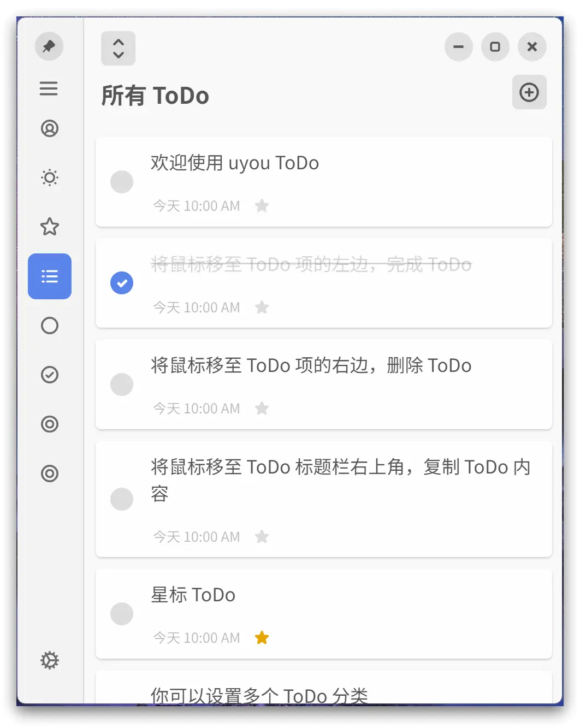Complete the '删除 ToDo' item via its circle
Screen dimensions: 580x728
pyautogui.click(x=122, y=384)
